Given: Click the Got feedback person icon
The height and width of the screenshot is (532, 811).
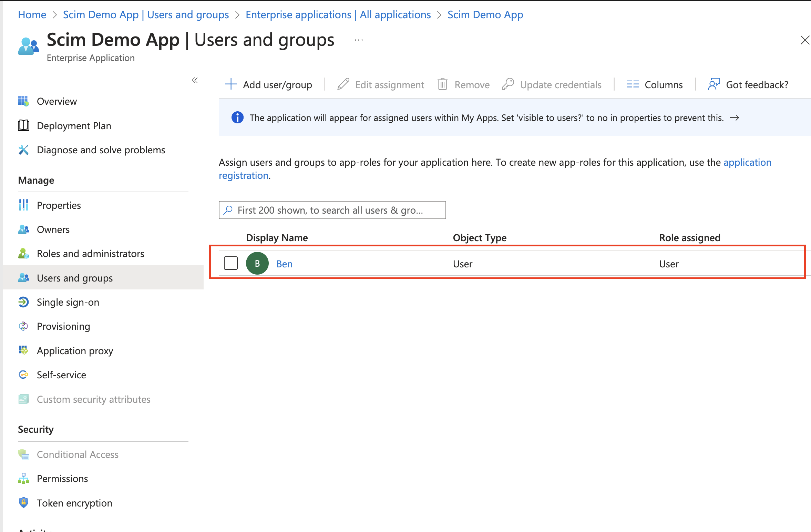Looking at the screenshot, I should (x=714, y=84).
